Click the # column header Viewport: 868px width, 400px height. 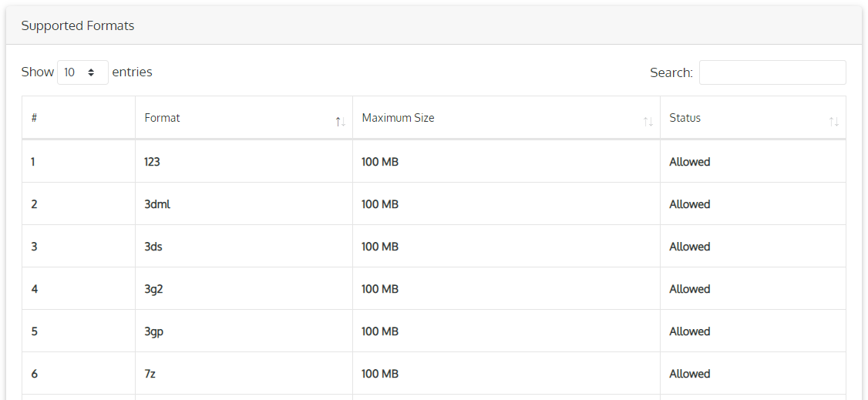[35, 118]
